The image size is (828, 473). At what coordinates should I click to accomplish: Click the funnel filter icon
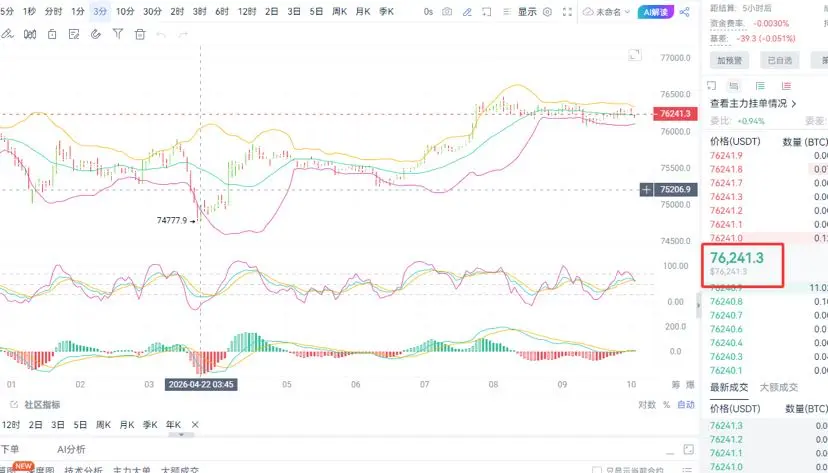118,34
